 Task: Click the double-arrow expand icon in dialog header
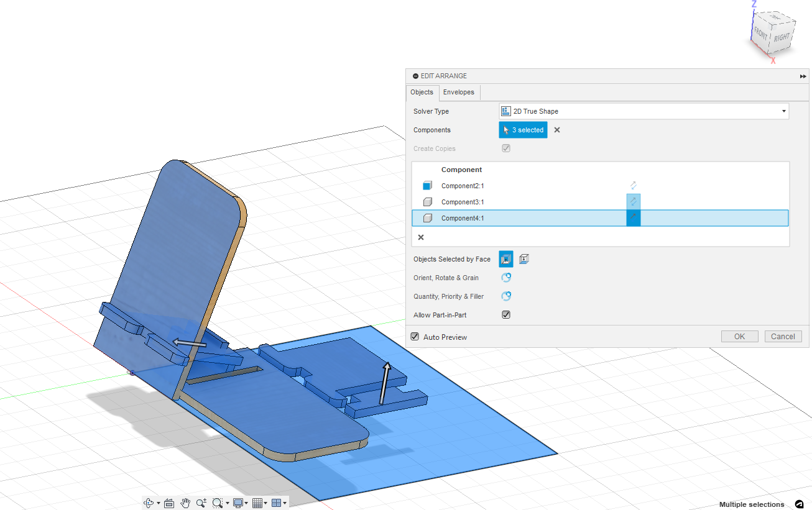point(803,76)
